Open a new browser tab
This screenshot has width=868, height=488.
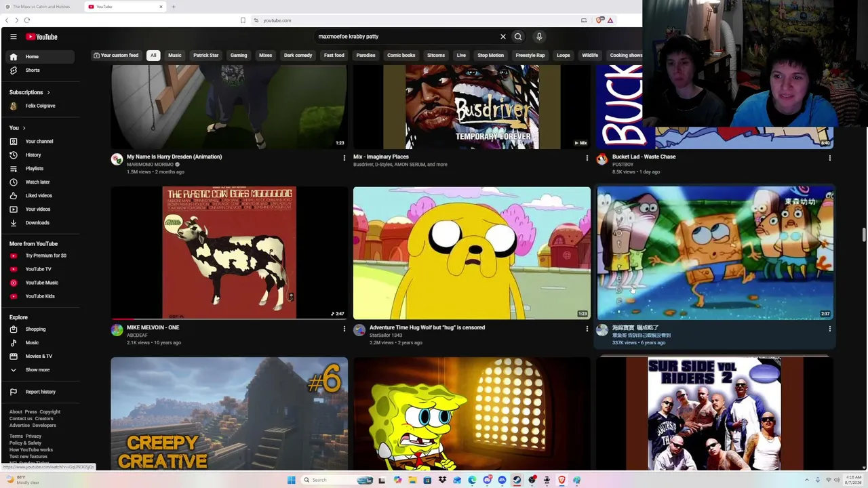click(x=174, y=7)
